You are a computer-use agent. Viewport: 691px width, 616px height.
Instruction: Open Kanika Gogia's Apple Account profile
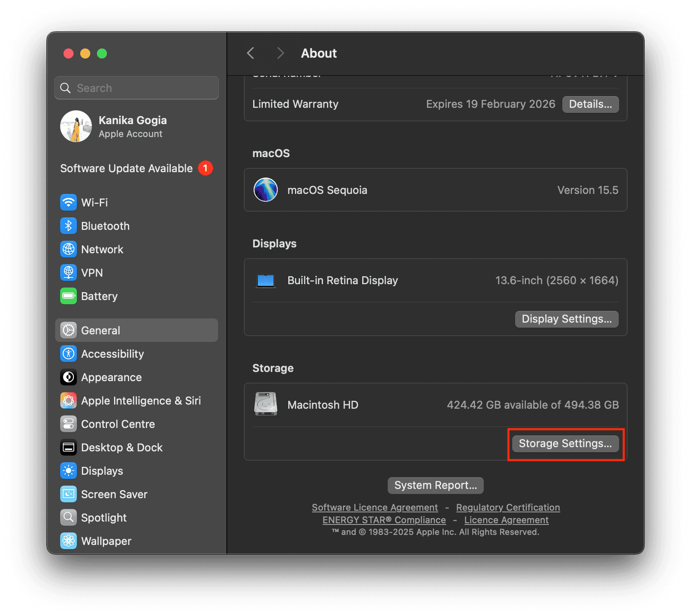pyautogui.click(x=132, y=127)
